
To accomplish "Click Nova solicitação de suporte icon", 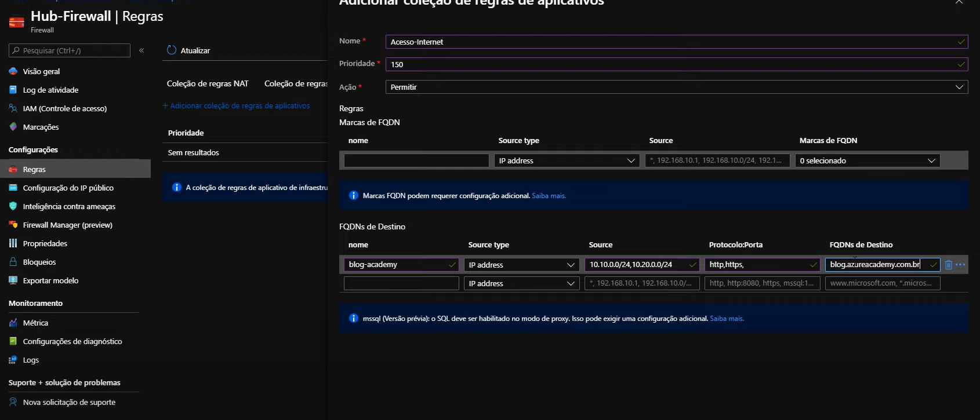I will tap(13, 402).
